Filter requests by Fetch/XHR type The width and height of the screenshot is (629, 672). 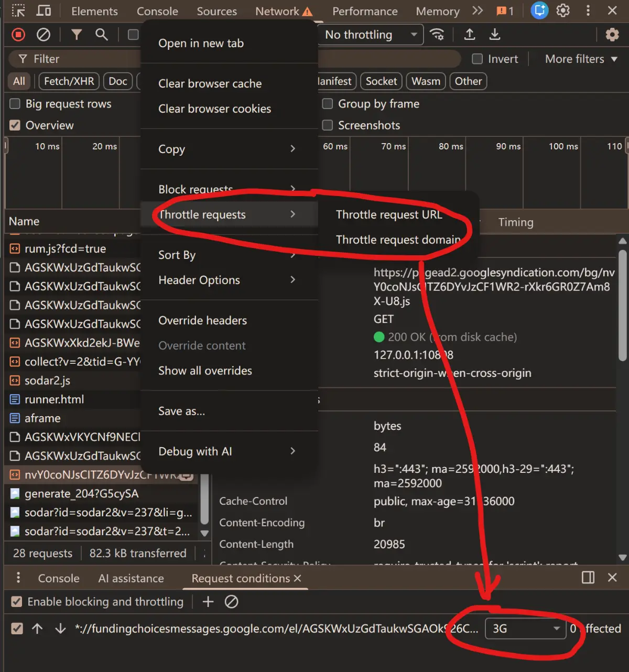[x=69, y=81]
